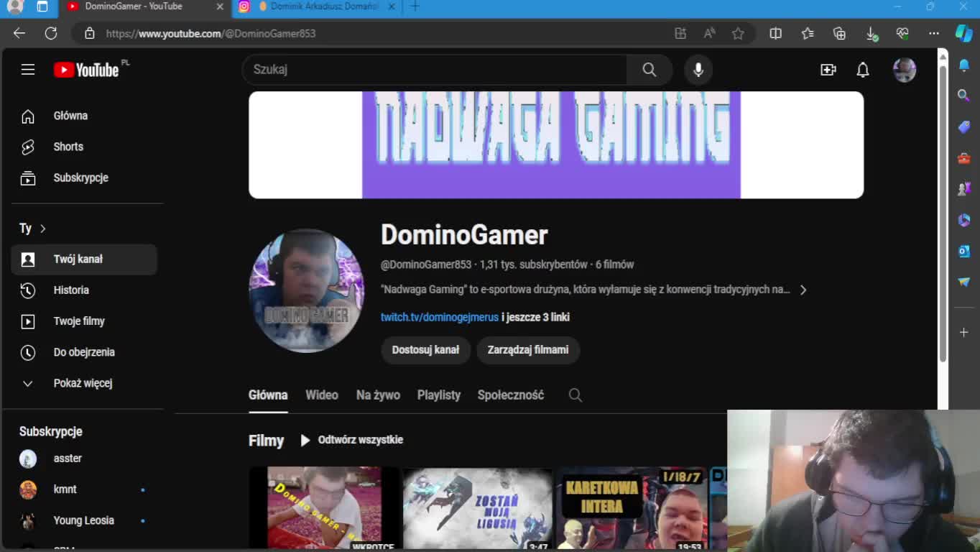The height and width of the screenshot is (552, 980).
Task: Click the search magnifier button beside Szukaj
Action: (x=650, y=70)
